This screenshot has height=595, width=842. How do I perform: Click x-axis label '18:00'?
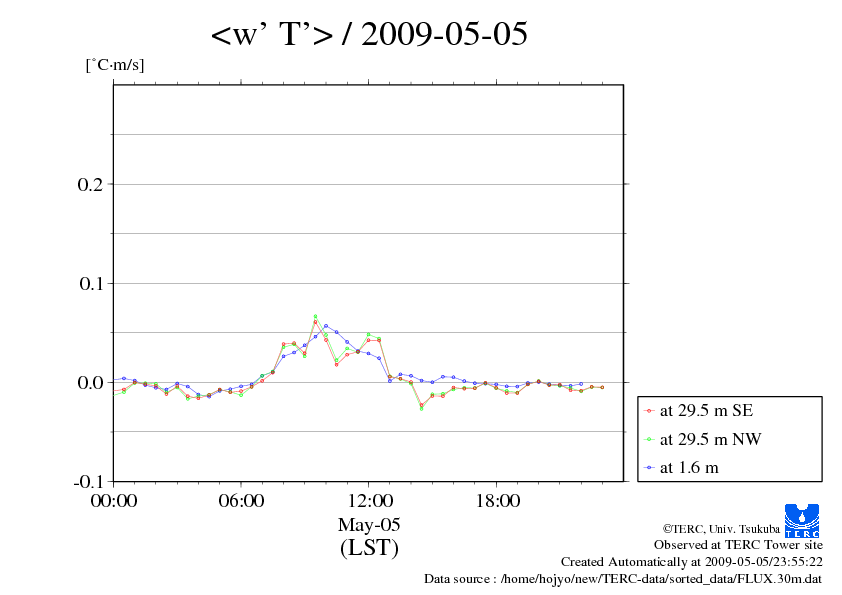497,501
